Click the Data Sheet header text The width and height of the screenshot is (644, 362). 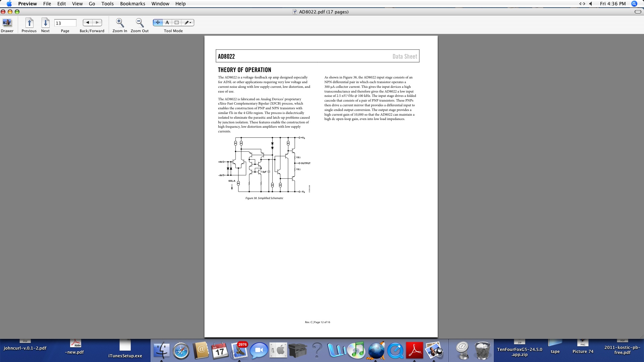coord(405,56)
